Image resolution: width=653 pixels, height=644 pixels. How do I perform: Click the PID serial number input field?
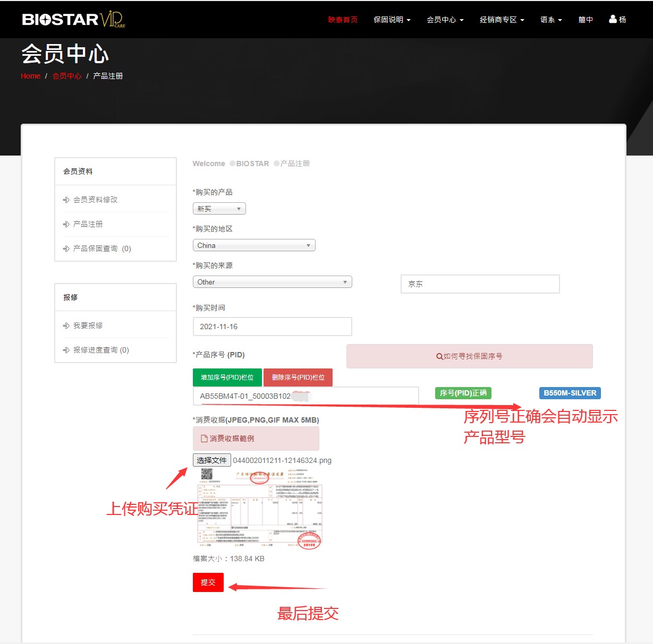pyautogui.click(x=306, y=396)
